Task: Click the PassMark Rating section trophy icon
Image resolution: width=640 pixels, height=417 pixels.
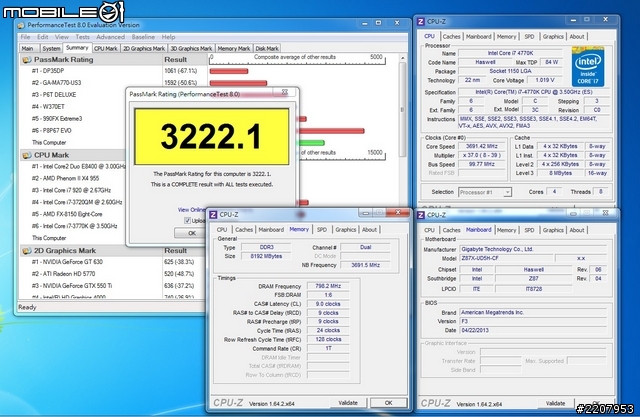Action: [x=27, y=60]
